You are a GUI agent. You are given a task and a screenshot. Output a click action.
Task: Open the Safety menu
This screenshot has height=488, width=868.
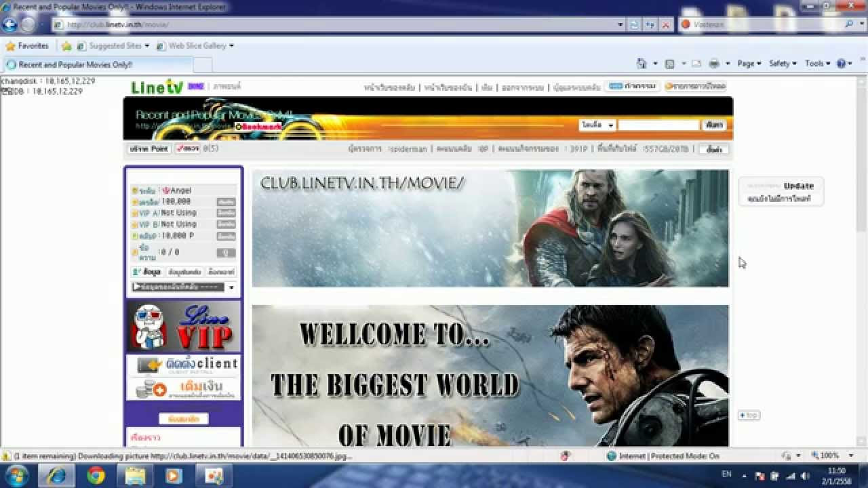(783, 64)
